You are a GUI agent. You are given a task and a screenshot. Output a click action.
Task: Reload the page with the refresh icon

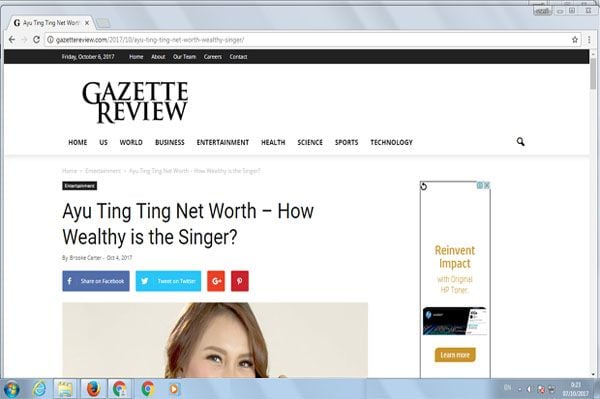(36, 39)
